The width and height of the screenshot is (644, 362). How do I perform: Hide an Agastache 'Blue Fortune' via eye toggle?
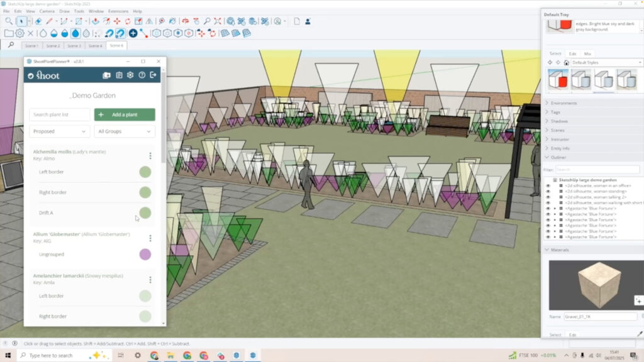tap(549, 209)
